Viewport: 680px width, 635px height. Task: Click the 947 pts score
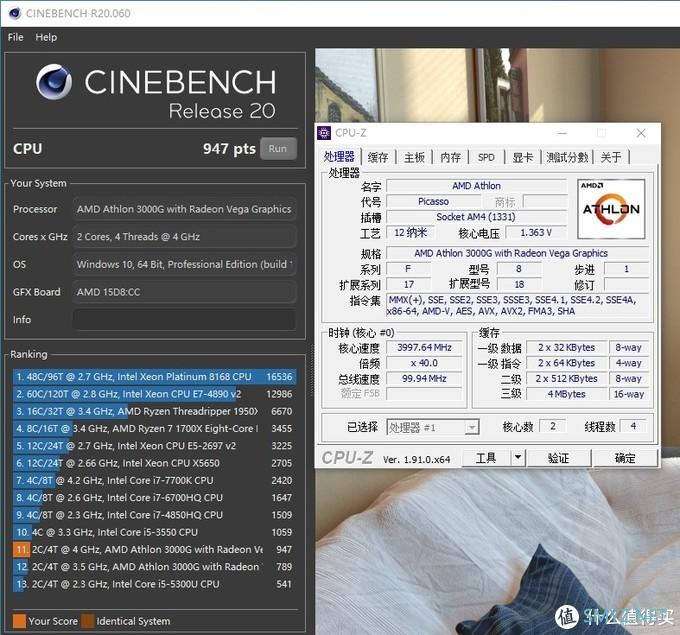tap(229, 149)
